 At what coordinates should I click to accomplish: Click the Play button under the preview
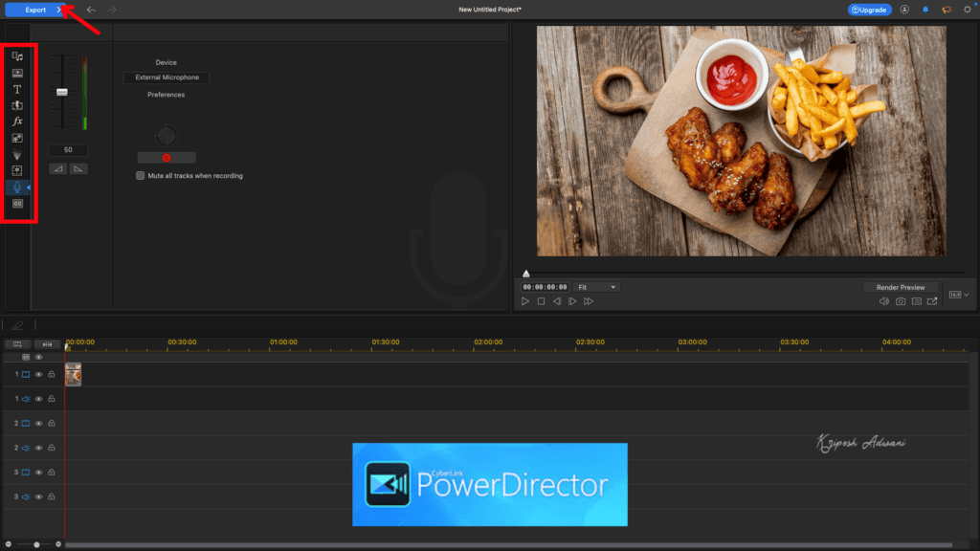click(524, 300)
